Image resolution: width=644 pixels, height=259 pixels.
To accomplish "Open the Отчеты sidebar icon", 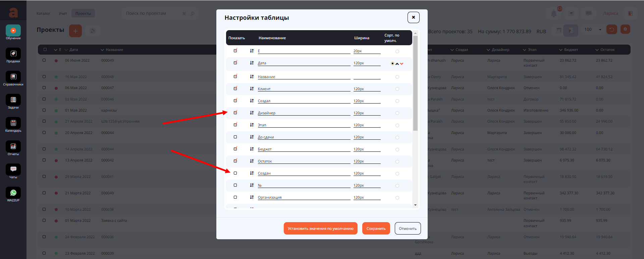I will (x=13, y=147).
